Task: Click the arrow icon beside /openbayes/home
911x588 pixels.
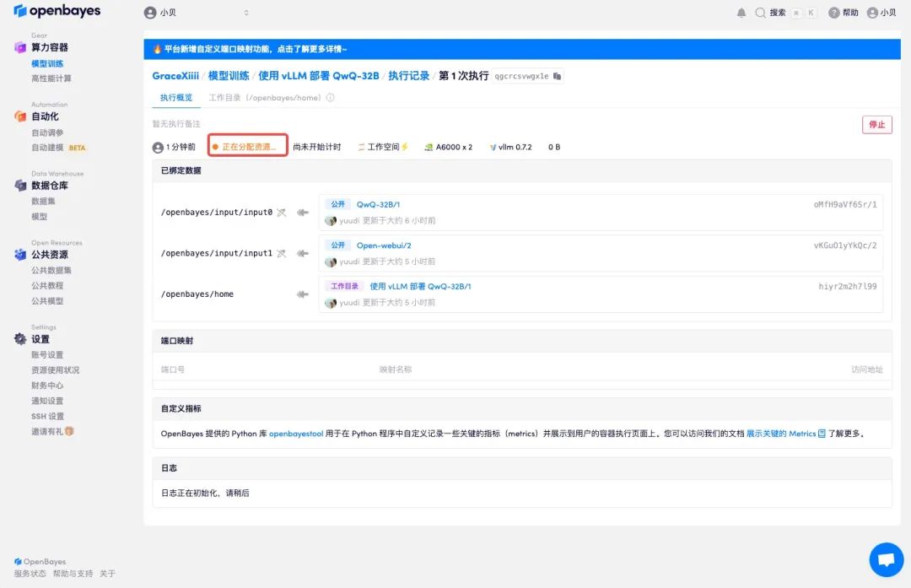Action: click(303, 294)
